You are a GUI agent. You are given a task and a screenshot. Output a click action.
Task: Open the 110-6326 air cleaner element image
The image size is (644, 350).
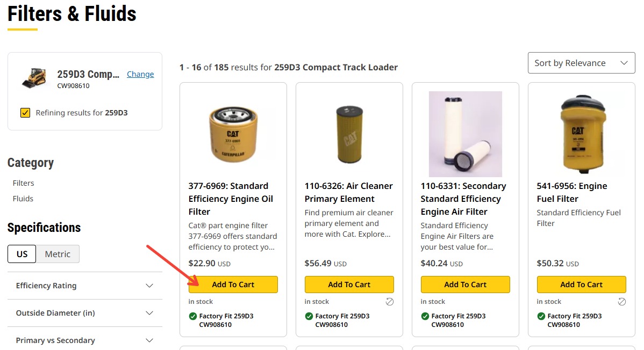[349, 134]
